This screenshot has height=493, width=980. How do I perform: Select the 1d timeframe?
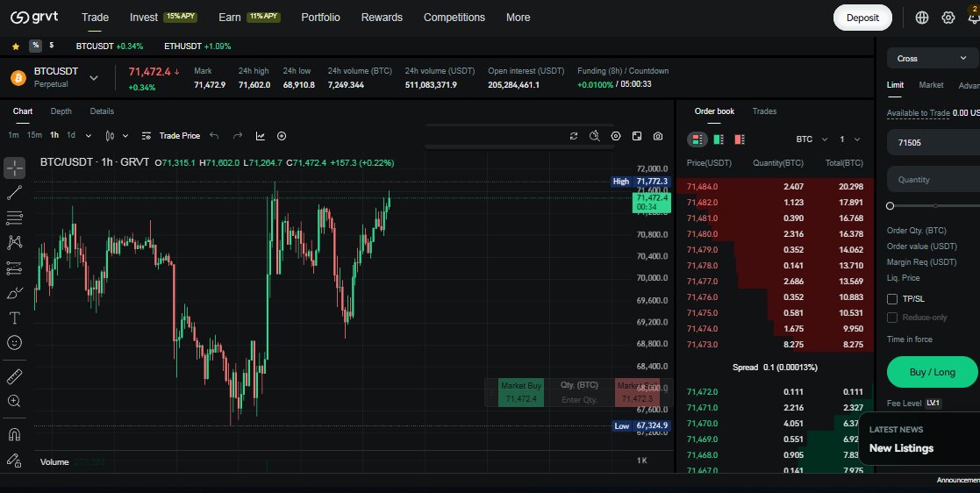click(x=71, y=136)
